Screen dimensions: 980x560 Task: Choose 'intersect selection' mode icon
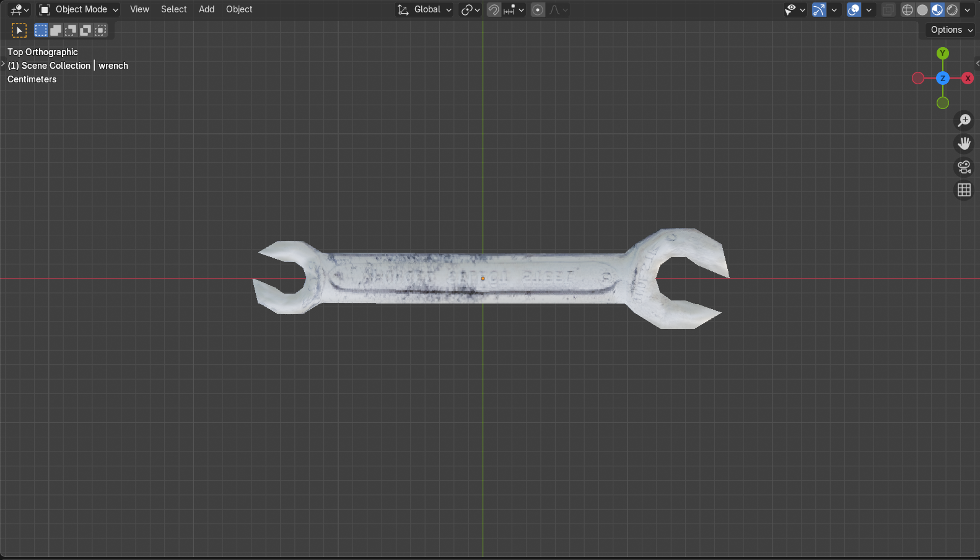(x=100, y=30)
